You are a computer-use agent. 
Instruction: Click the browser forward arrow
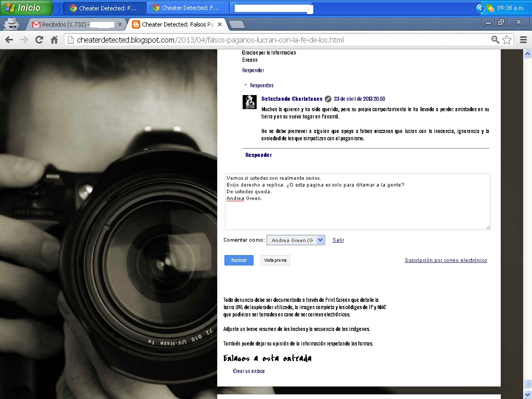tap(24, 39)
